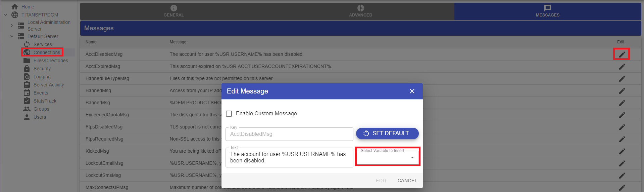
Task: Click the pencil icon for KickedMsg
Action: (622, 151)
